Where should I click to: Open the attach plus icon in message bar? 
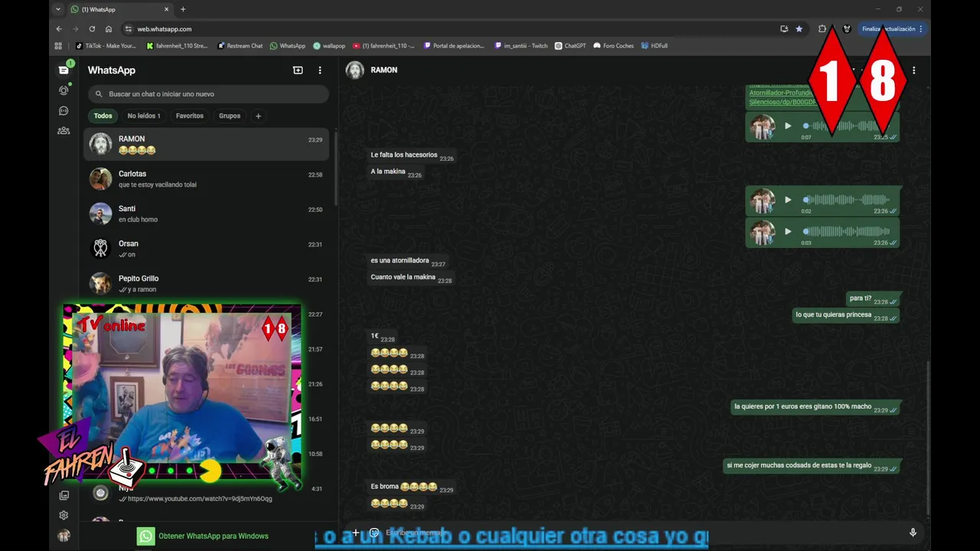coord(355,533)
